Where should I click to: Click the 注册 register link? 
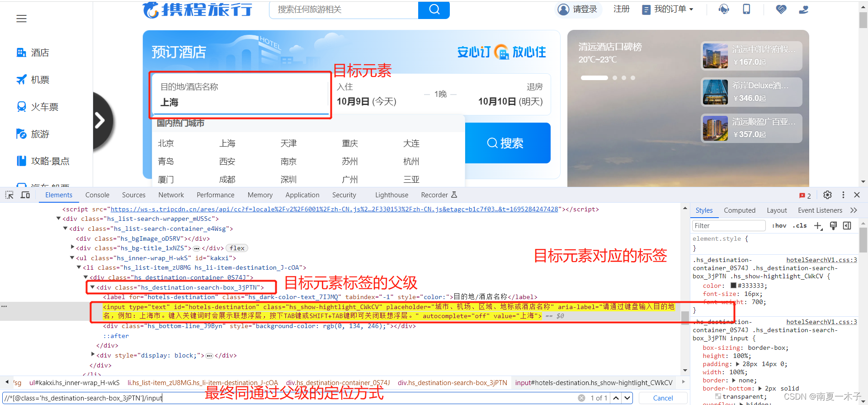(x=622, y=9)
